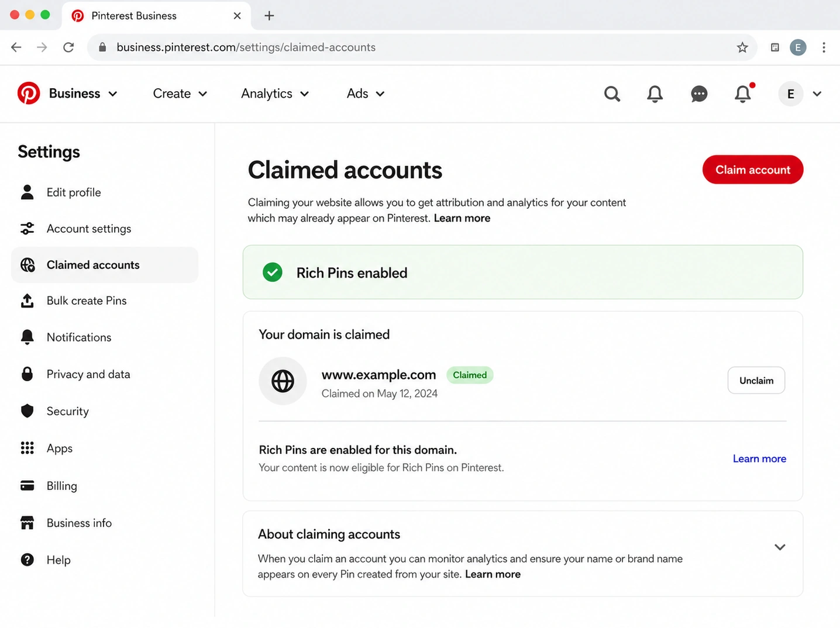Open a new browser tab
The image size is (840, 628).
point(269,16)
